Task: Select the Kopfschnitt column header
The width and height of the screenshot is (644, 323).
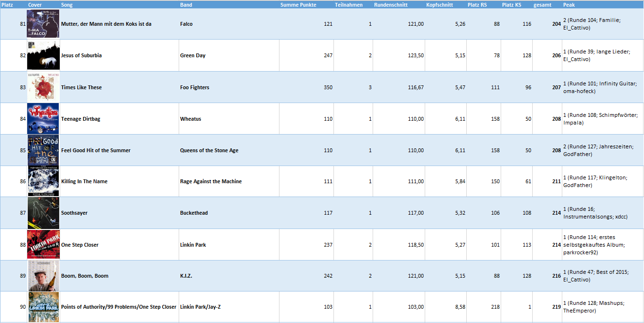Action: coord(440,5)
